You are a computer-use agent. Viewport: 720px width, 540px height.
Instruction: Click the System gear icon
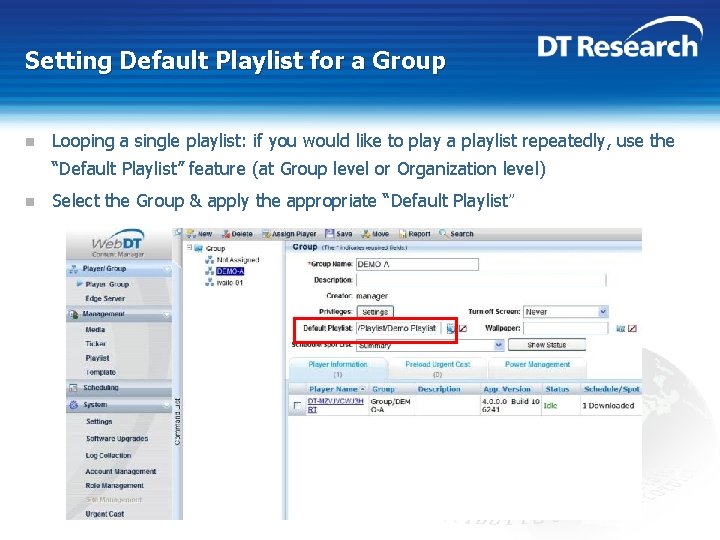tap(73, 405)
